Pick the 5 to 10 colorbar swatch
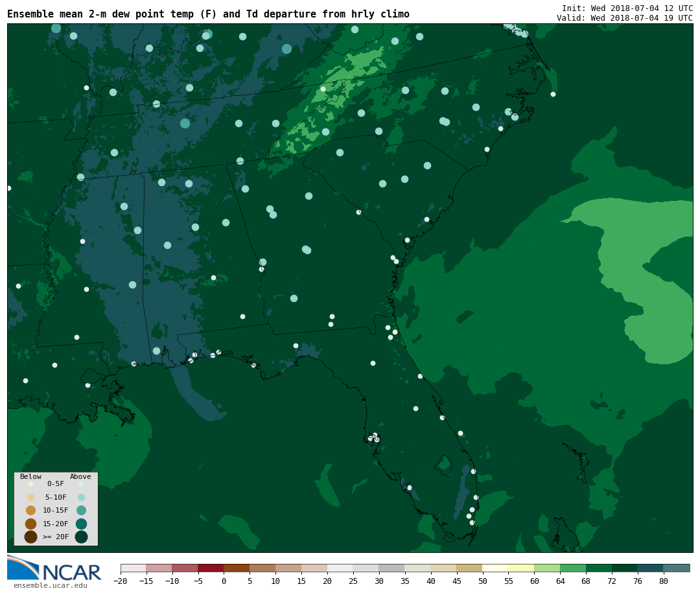The width and height of the screenshot is (700, 593). pos(262,568)
